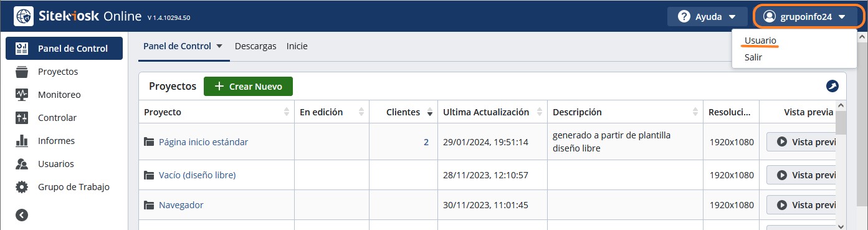The image size is (868, 230).
Task: Click Vista previa for Navegador project
Action: point(801,205)
